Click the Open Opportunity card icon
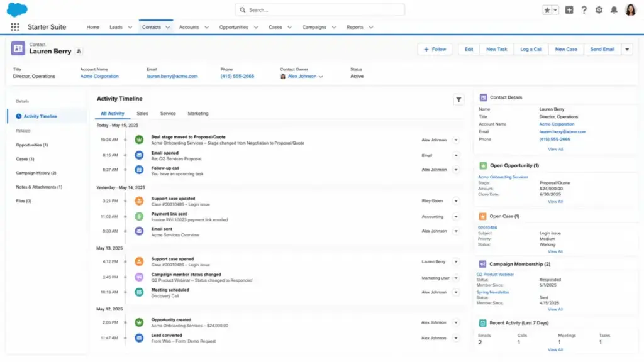Image resolution: width=644 pixels, height=362 pixels. tap(483, 165)
